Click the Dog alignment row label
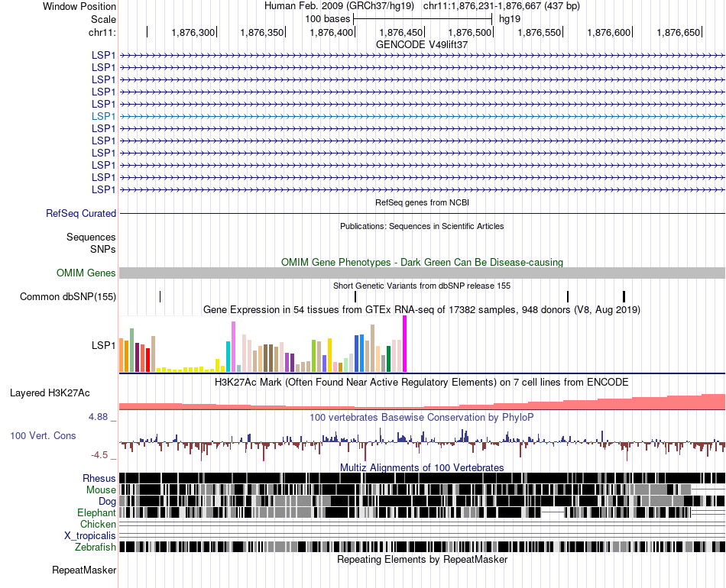 click(107, 502)
